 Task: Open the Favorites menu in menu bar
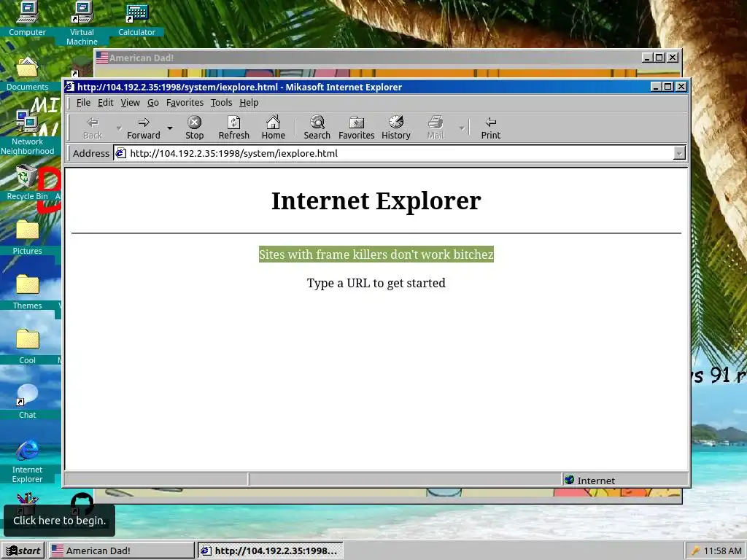click(185, 102)
